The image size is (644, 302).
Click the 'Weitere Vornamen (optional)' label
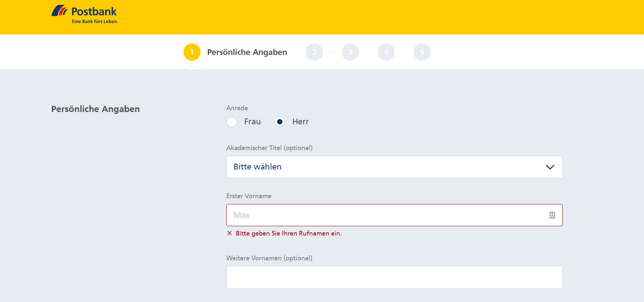pyautogui.click(x=269, y=258)
